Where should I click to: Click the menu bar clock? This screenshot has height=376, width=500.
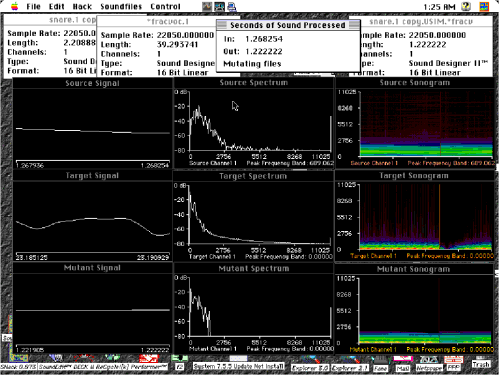pyautogui.click(x=439, y=7)
